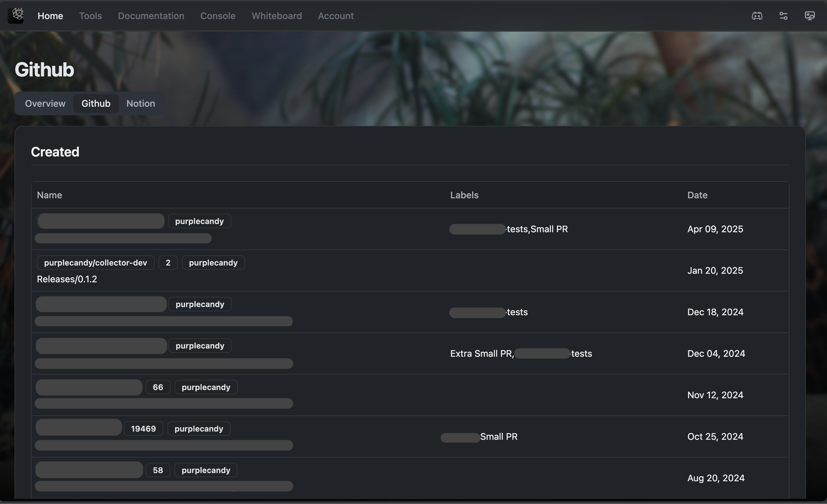Click the date Dec 04, 2024
The height and width of the screenshot is (504, 827).
(716, 354)
